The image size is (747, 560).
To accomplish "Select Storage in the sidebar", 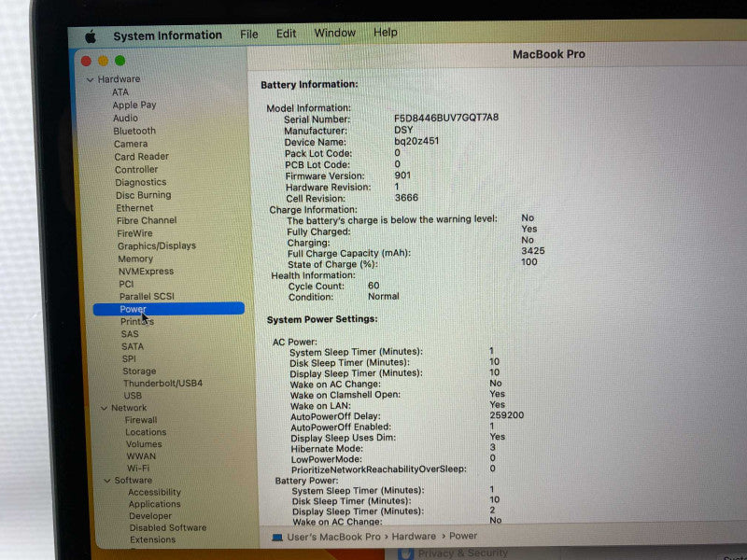I will [x=139, y=371].
